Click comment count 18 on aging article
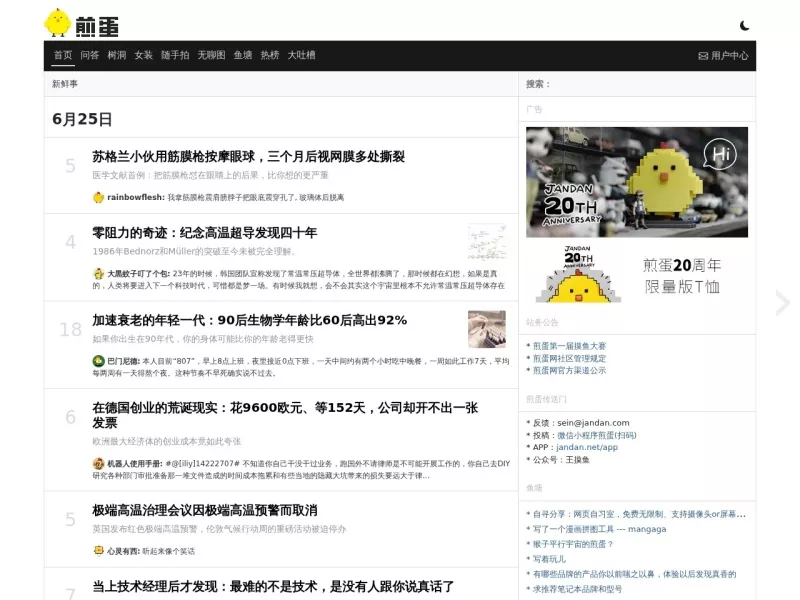The width and height of the screenshot is (800, 600). (70, 330)
